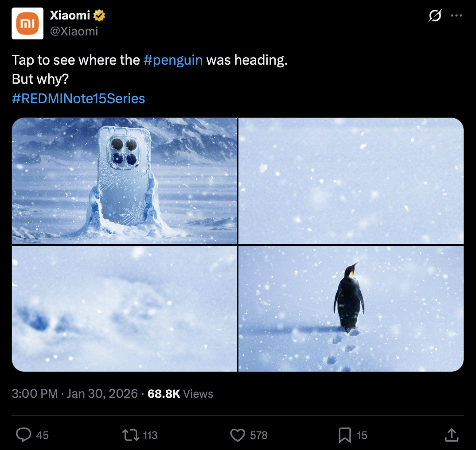Open the #REDMINote15Series hashtag
The width and height of the screenshot is (476, 450).
click(78, 99)
